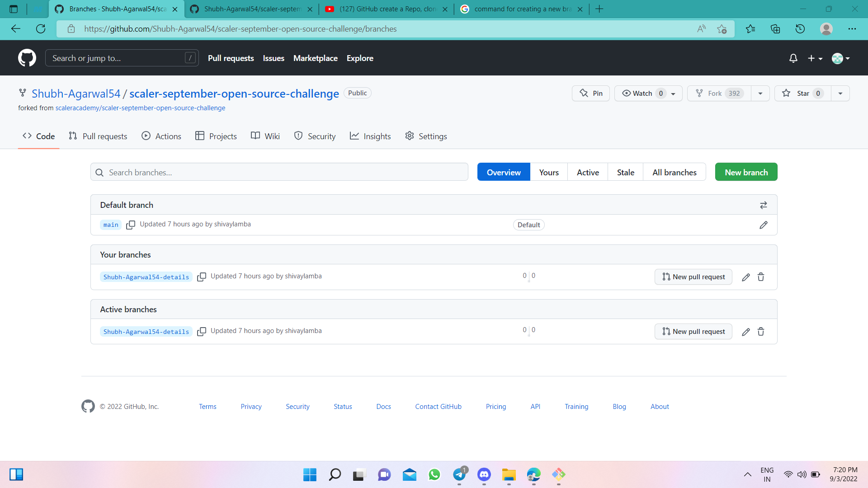This screenshot has width=868, height=488.
Task: Pin the repository
Action: pyautogui.click(x=590, y=93)
